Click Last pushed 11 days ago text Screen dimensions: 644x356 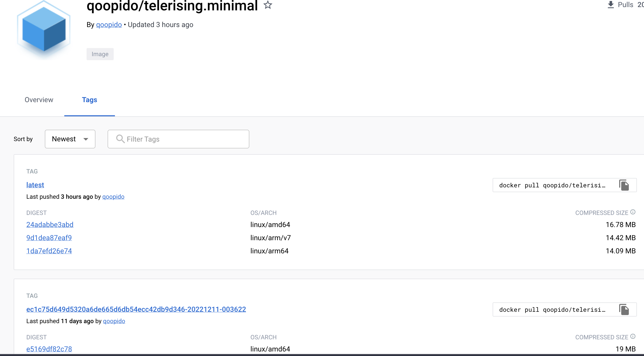tap(60, 321)
